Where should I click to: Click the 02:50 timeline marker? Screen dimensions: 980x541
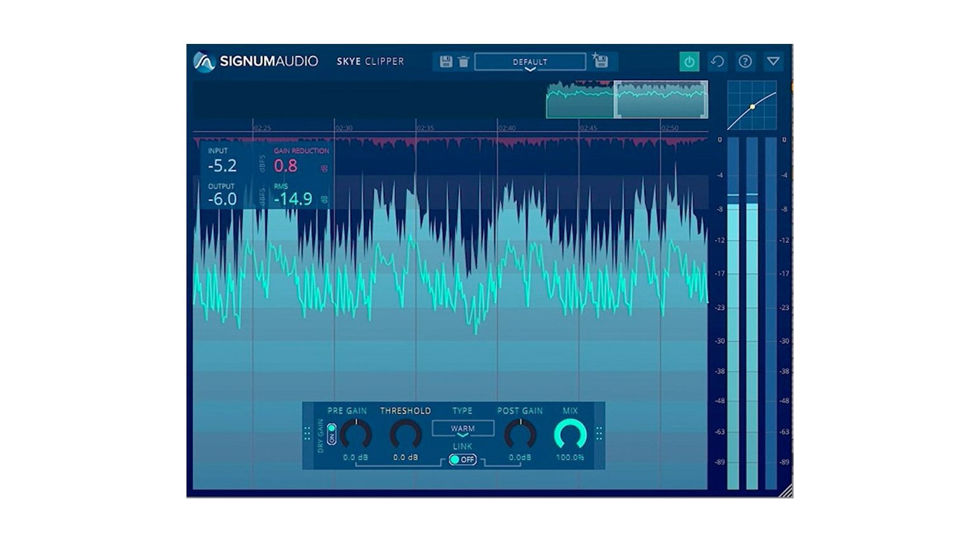coord(669,128)
